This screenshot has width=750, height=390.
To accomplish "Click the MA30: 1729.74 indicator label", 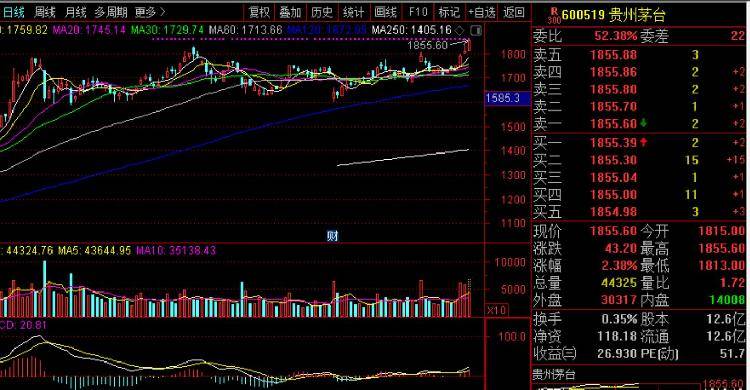I will pyautogui.click(x=167, y=31).
